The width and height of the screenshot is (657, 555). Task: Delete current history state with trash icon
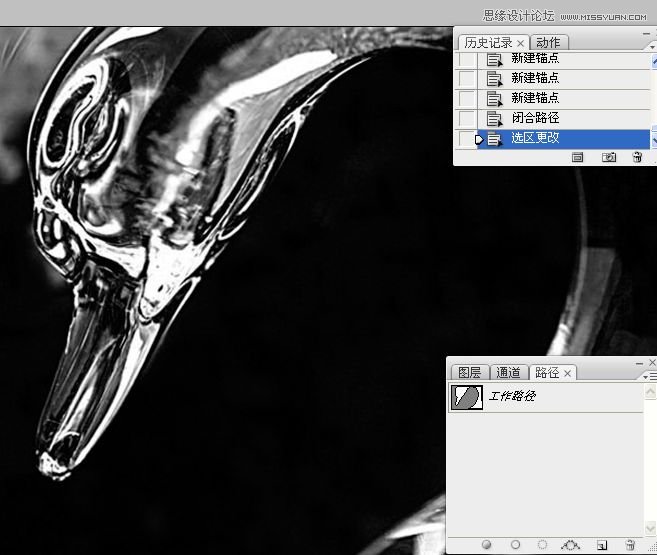[637, 157]
